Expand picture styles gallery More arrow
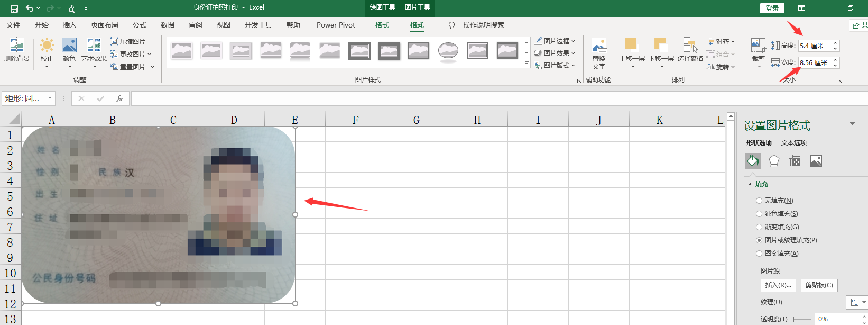Viewport: 868px width, 325px height. pos(527,64)
